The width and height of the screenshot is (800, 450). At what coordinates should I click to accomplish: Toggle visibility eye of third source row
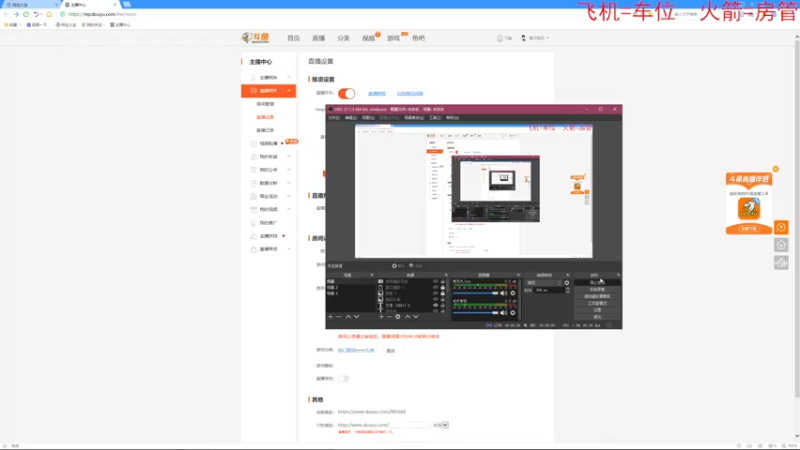(x=435, y=293)
